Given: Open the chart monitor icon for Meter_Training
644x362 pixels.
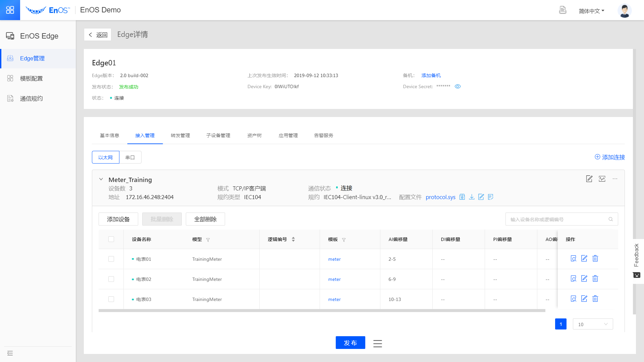Looking at the screenshot, I should click(602, 179).
